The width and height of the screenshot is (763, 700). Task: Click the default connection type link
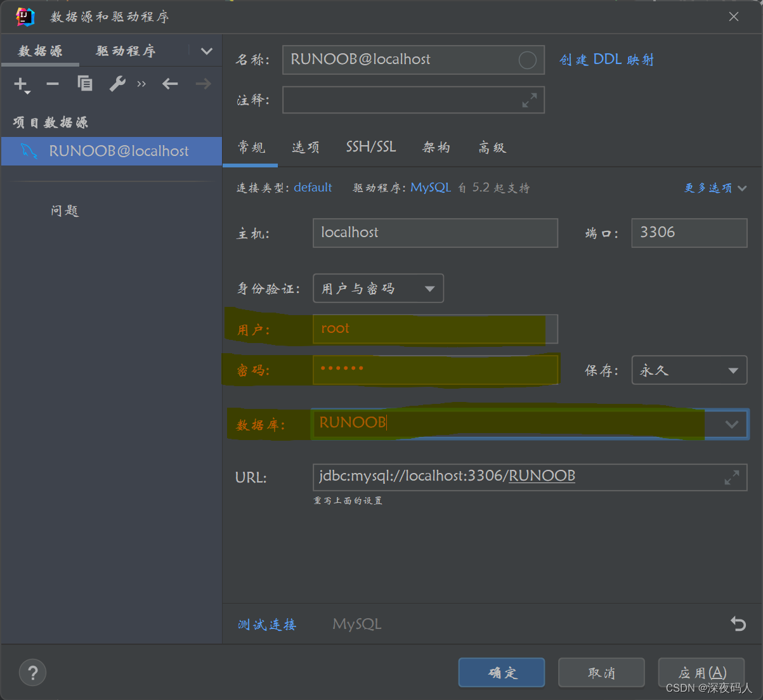pyautogui.click(x=313, y=188)
